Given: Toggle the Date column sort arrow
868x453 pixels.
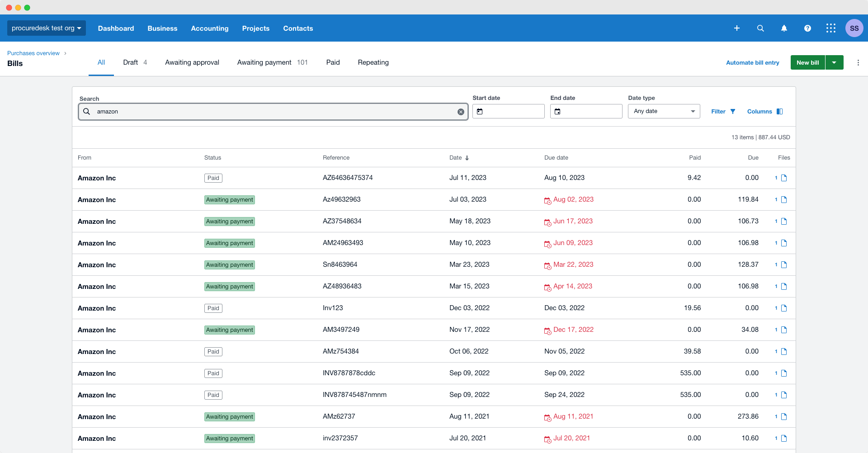Looking at the screenshot, I should pos(467,158).
